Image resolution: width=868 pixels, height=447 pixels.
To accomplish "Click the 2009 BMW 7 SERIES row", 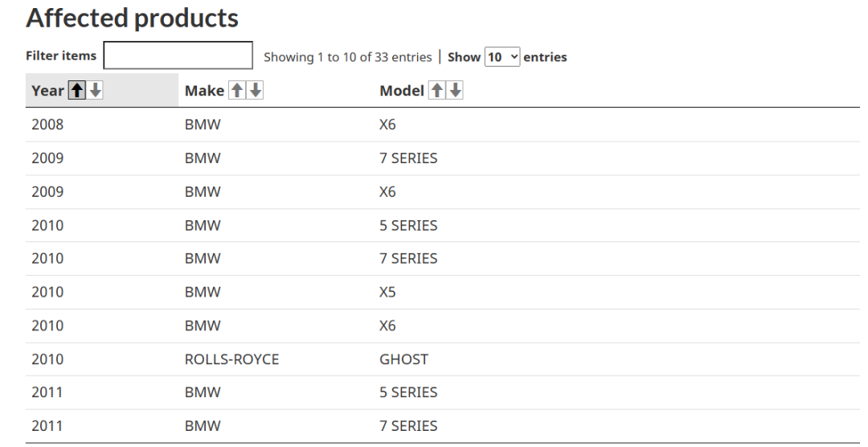I will point(442,158).
